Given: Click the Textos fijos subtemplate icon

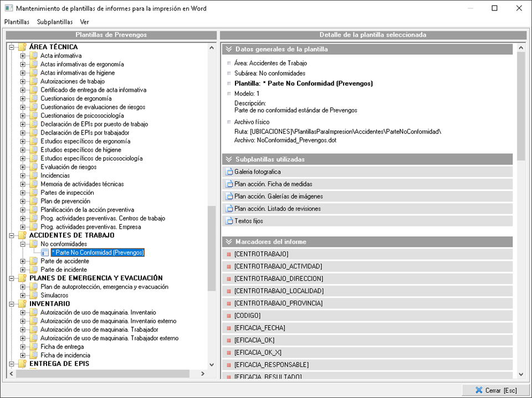Looking at the screenshot, I should pyautogui.click(x=229, y=221).
